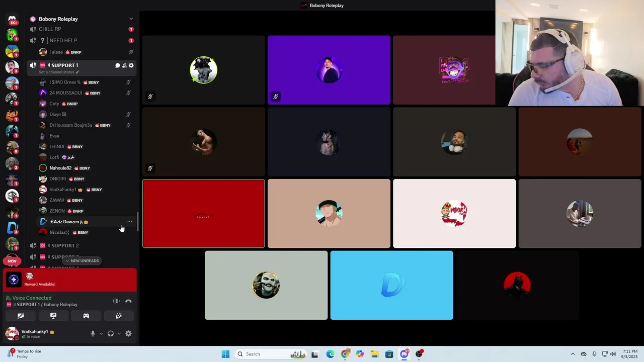Open more options for Aziz Dawzen
This screenshot has height=362, width=644.
click(130, 222)
